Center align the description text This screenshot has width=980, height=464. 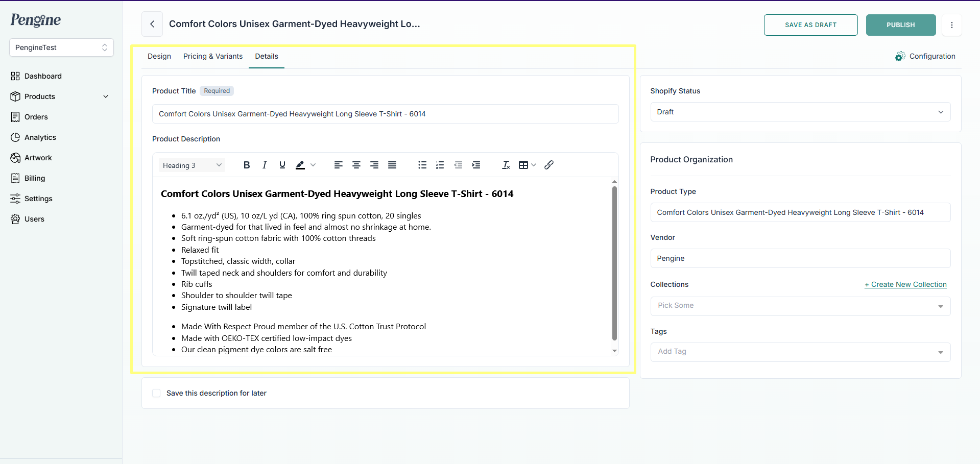tap(356, 165)
